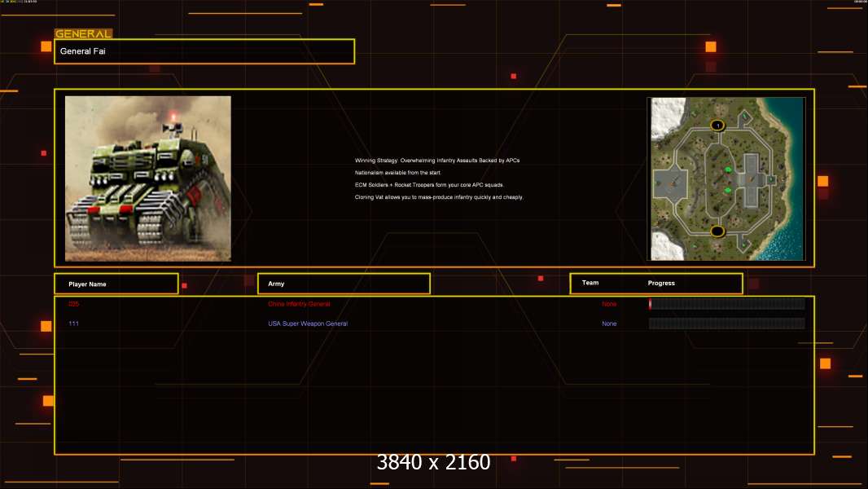
Task: Click the GENERAL title label
Action: tap(83, 33)
